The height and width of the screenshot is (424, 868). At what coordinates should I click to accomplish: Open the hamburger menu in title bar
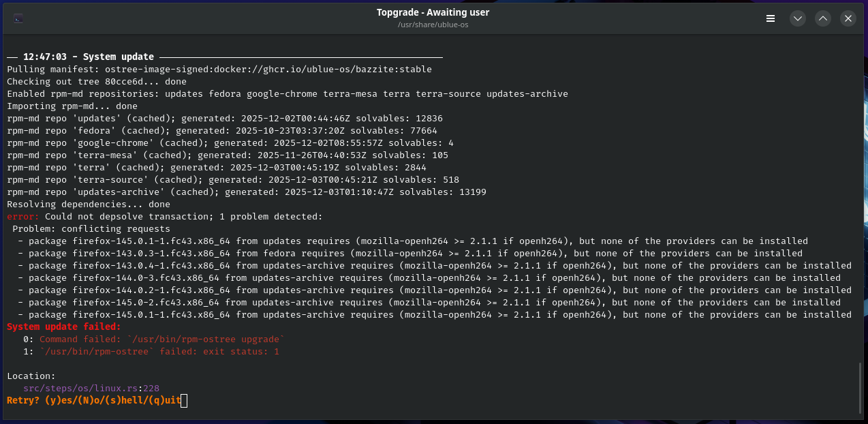771,18
